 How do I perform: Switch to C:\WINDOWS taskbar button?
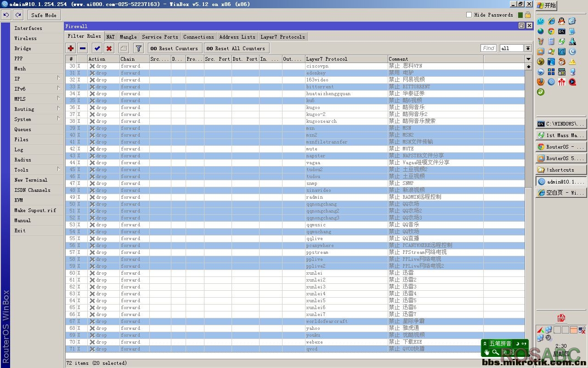[561, 124]
